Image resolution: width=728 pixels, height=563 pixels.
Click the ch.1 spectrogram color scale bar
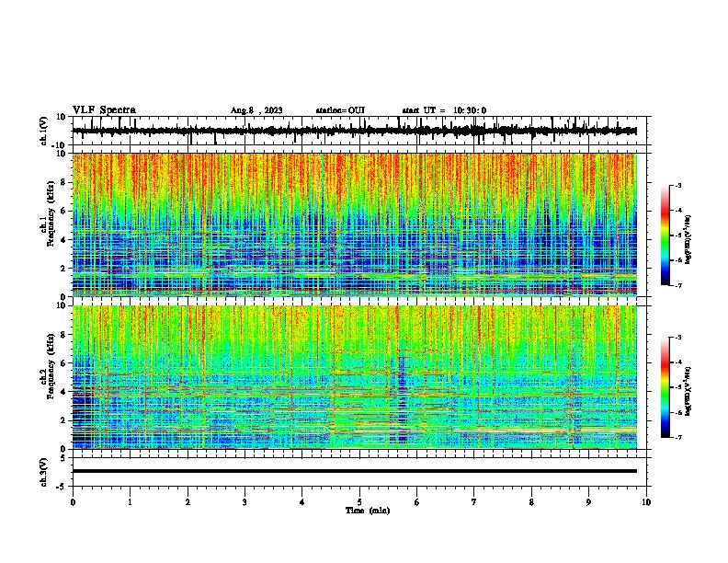665,236
